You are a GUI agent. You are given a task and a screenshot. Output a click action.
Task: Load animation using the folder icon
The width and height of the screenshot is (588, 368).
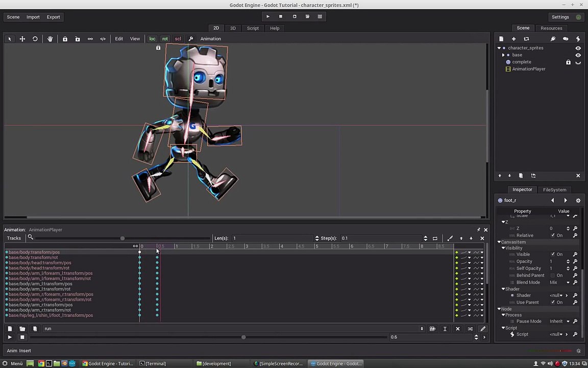22,329
